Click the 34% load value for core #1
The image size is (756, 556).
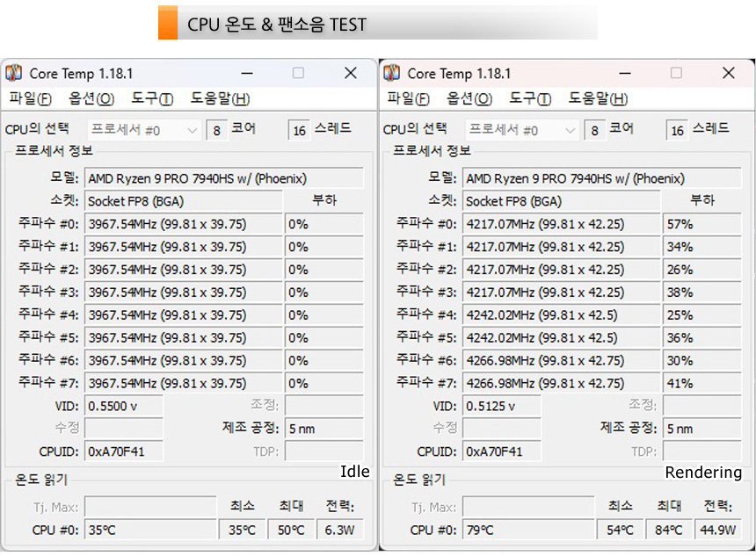(x=702, y=247)
